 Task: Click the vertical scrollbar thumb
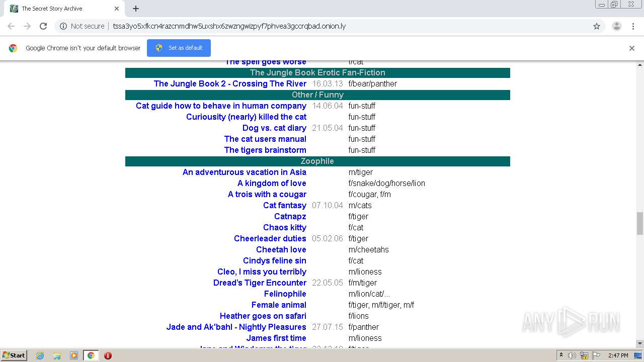[640, 223]
